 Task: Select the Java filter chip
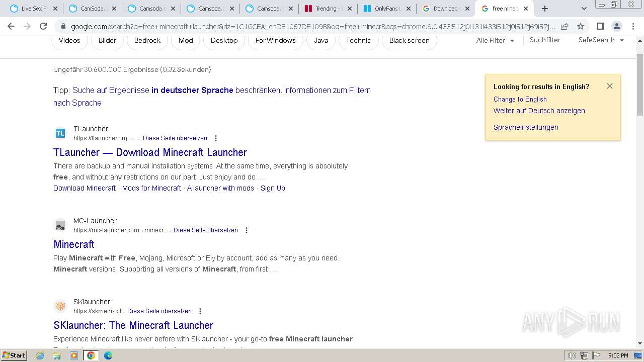pyautogui.click(x=321, y=40)
